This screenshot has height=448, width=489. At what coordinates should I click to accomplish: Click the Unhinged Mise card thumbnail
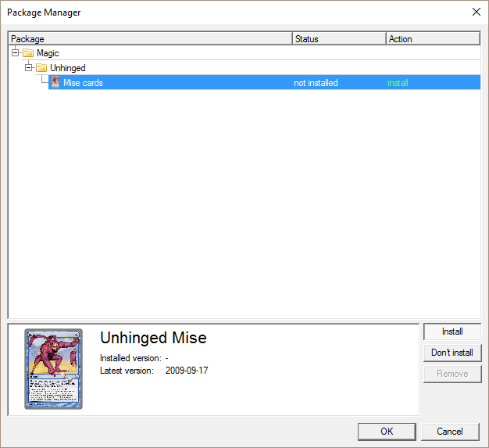click(x=54, y=369)
